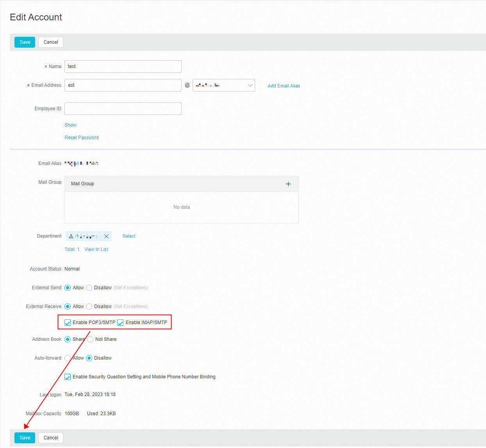Image resolution: width=486 pixels, height=448 pixels.
Task: Select Not Share for Address Book
Action: 90,339
